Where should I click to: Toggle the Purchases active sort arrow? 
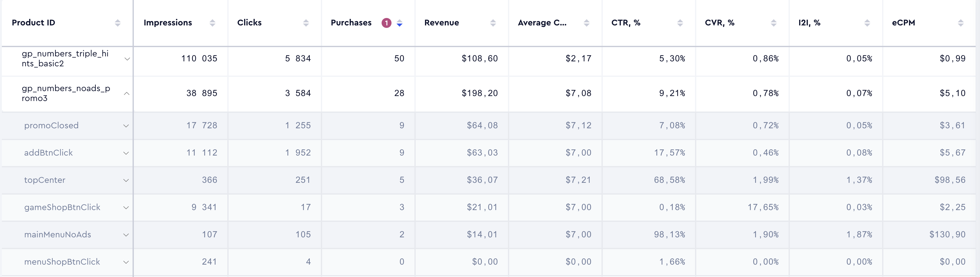pyautogui.click(x=400, y=23)
